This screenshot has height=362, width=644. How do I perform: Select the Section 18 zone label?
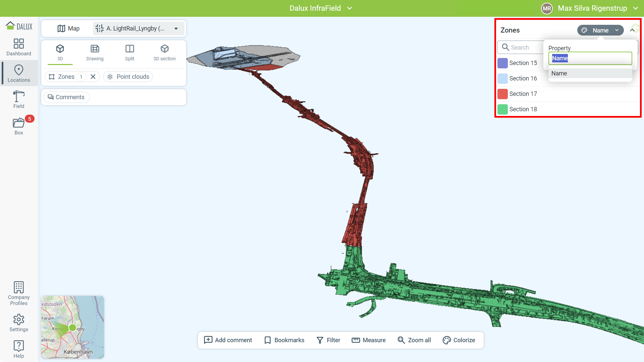[523, 109]
